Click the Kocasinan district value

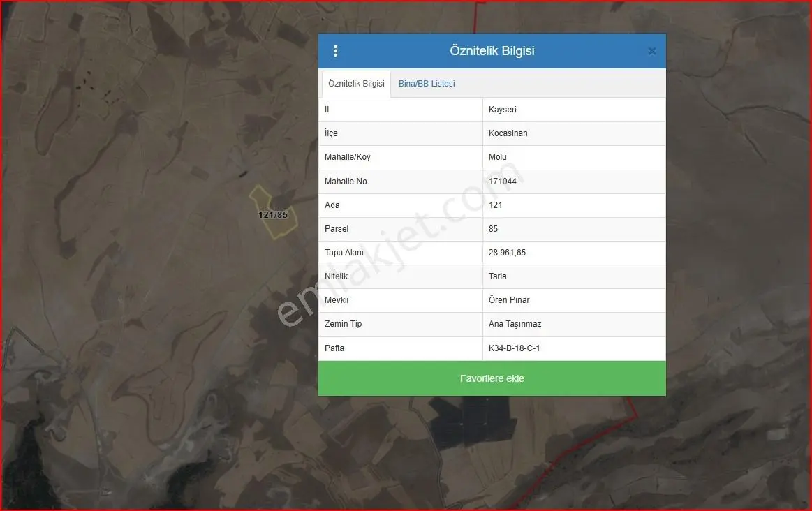coord(508,133)
